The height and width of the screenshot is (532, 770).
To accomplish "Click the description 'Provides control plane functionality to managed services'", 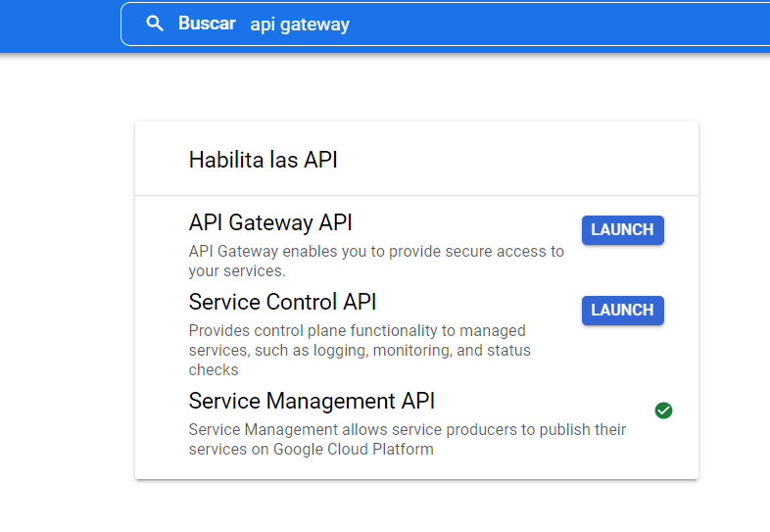I will click(x=360, y=350).
